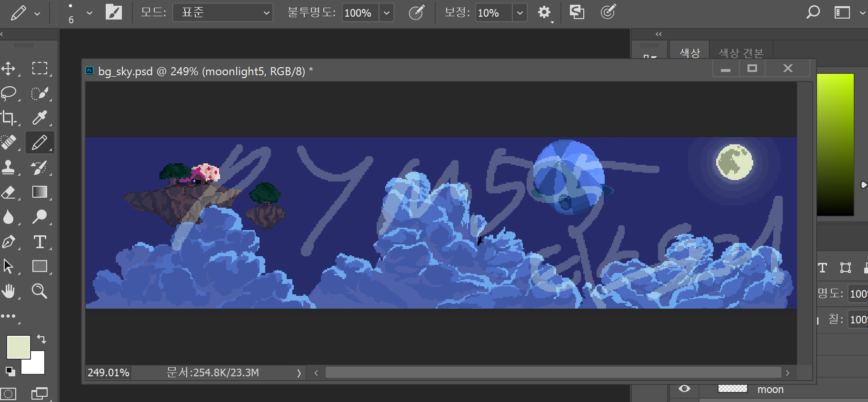Select the Path Selection tool
868x402 pixels.
(x=9, y=266)
